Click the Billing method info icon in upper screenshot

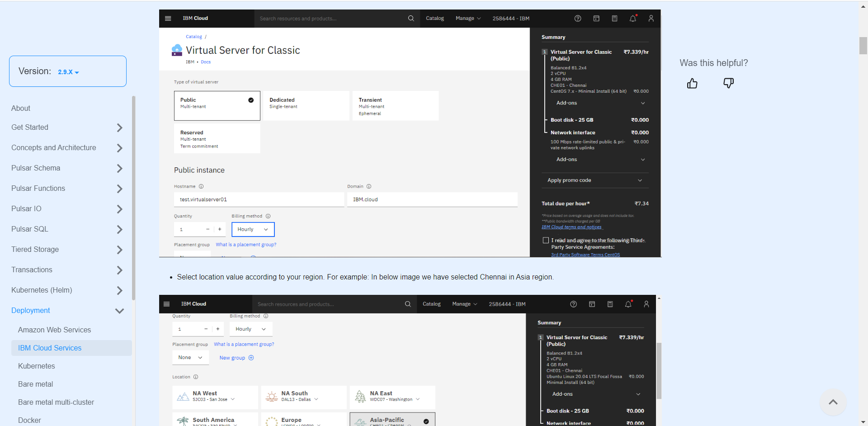tap(268, 216)
